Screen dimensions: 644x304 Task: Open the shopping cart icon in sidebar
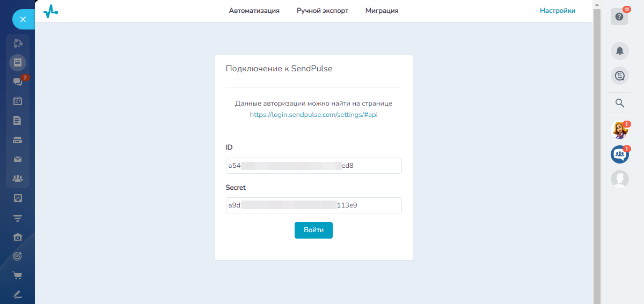coord(18,276)
